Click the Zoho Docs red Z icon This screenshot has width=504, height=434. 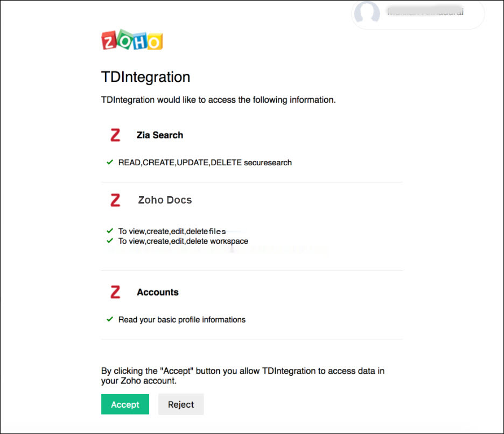[x=115, y=200]
